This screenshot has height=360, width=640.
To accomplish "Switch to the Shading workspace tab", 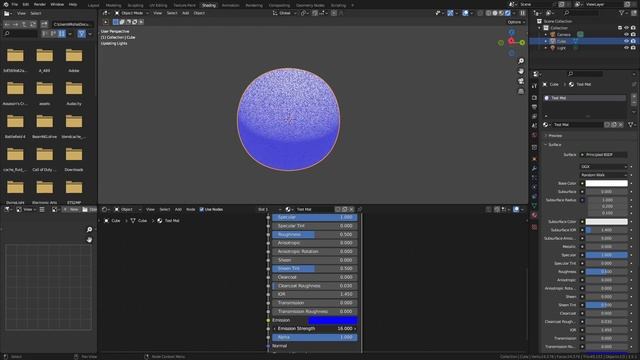I will [209, 5].
